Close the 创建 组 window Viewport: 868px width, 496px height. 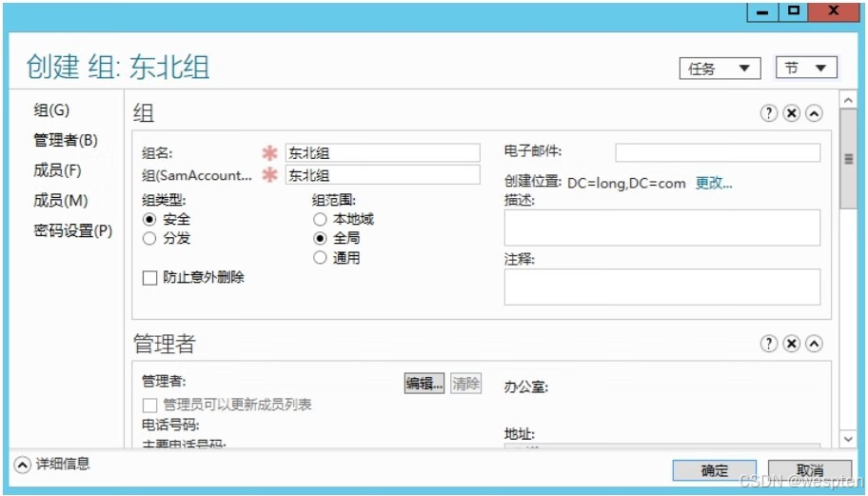[x=834, y=11]
